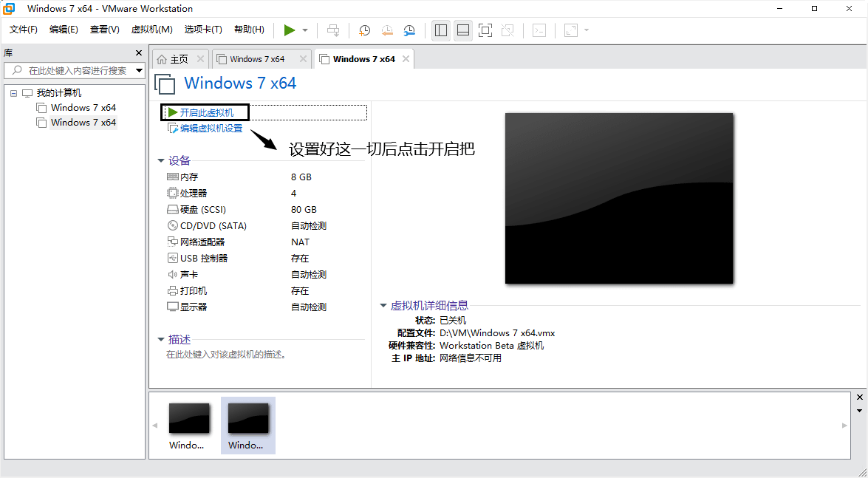
Task: Click the stretch guest display icon
Action: [x=571, y=30]
